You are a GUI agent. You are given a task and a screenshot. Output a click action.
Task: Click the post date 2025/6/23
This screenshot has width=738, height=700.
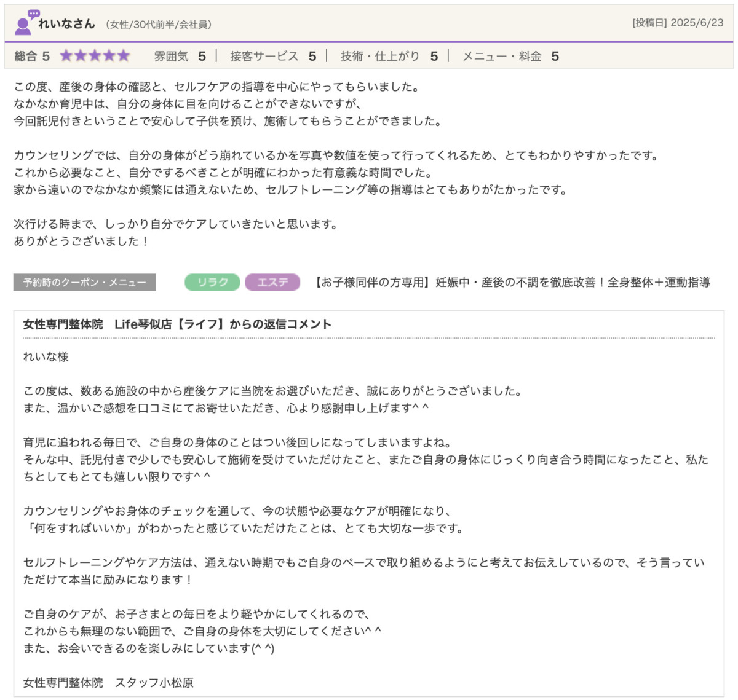[696, 23]
